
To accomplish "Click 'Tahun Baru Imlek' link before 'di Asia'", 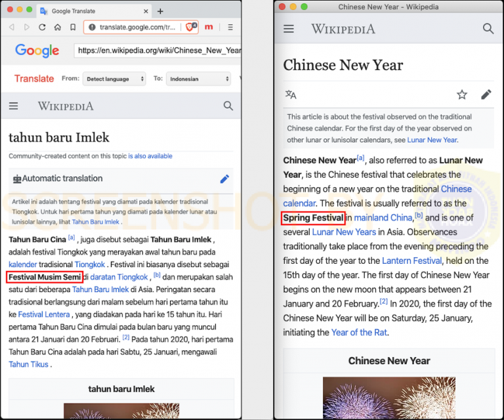I will tap(100, 289).
